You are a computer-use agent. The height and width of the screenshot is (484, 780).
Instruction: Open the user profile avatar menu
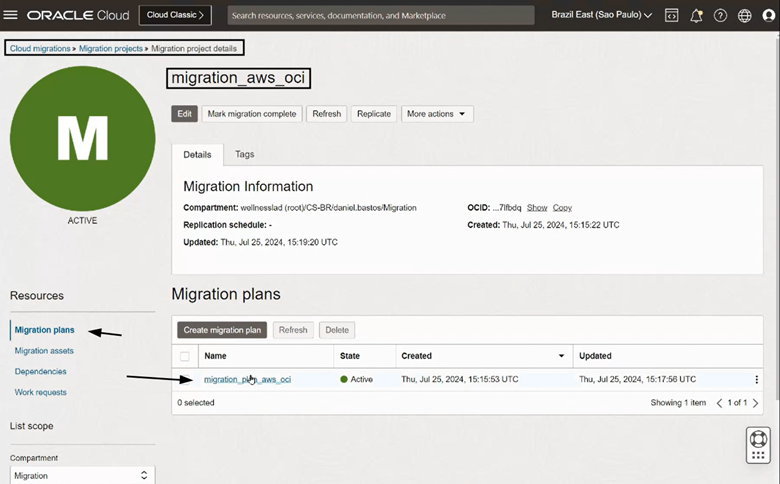[x=769, y=15]
